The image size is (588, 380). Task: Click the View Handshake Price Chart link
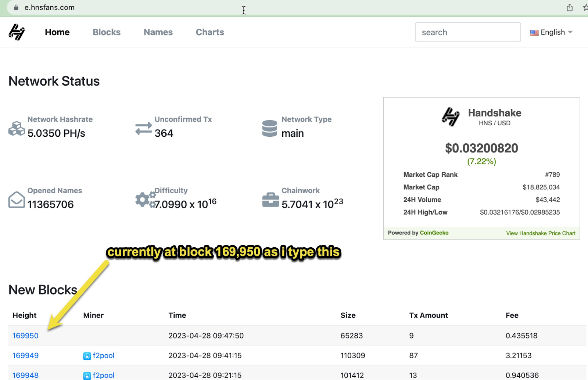541,233
